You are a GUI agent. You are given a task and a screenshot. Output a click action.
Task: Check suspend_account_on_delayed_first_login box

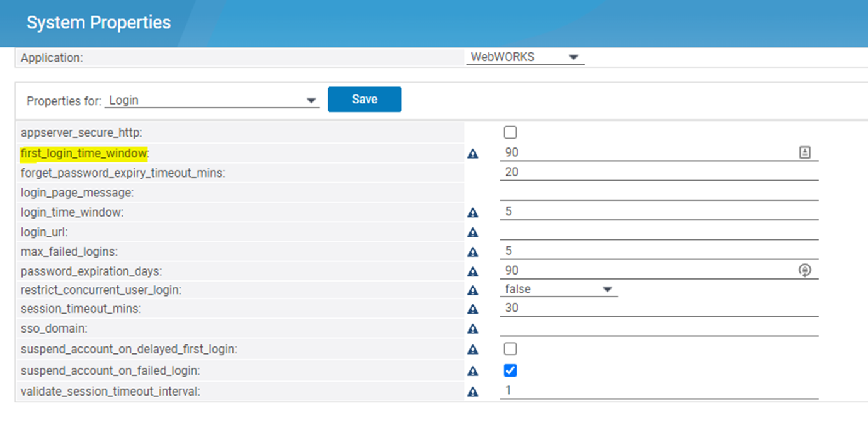tap(510, 349)
